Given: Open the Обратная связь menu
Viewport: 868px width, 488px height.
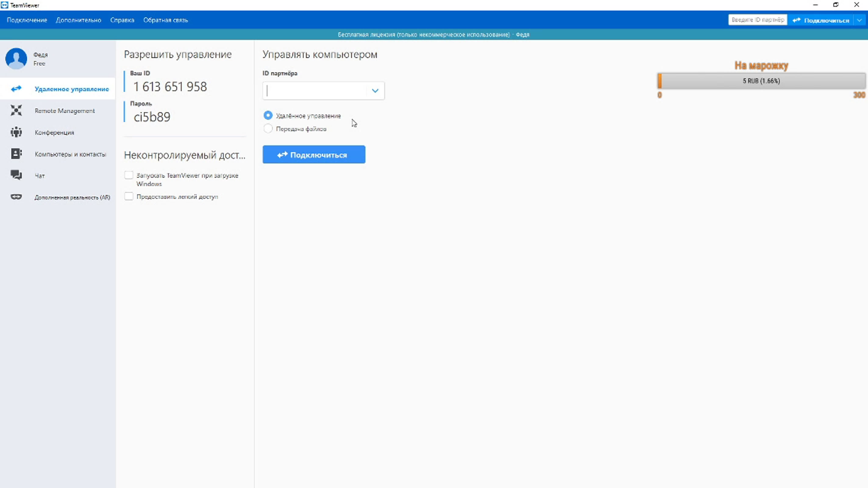Looking at the screenshot, I should (166, 20).
